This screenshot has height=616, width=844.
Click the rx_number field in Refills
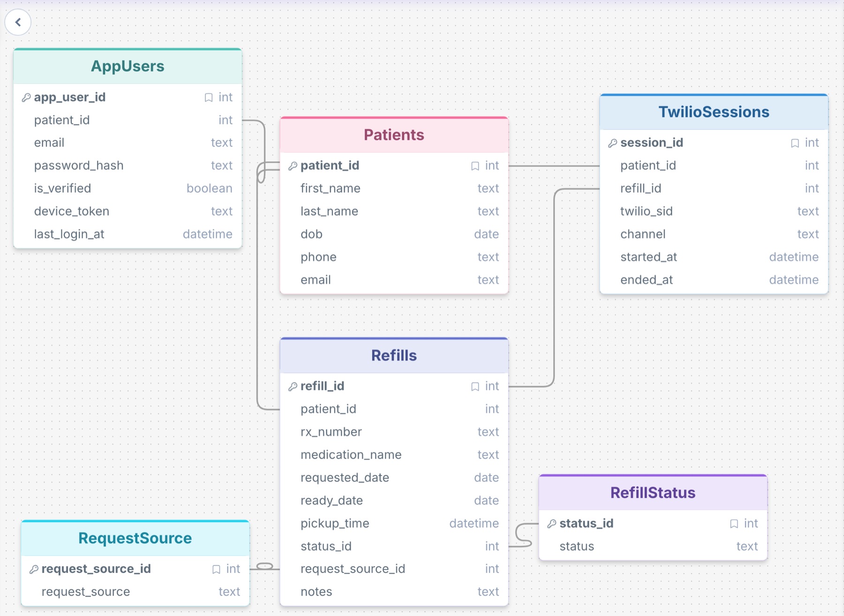tap(394, 432)
